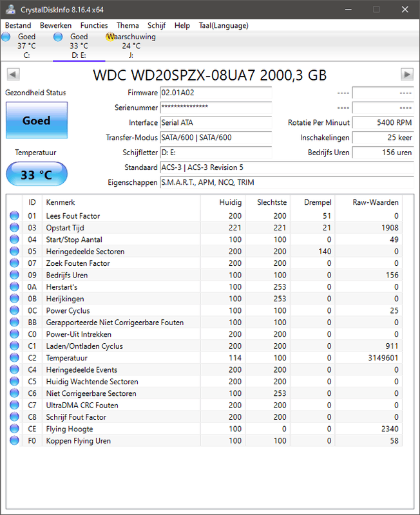Click the status orb for Gerapporteerde Niet Corrigeerbare Fouten
The height and width of the screenshot is (515, 420).
(14, 323)
